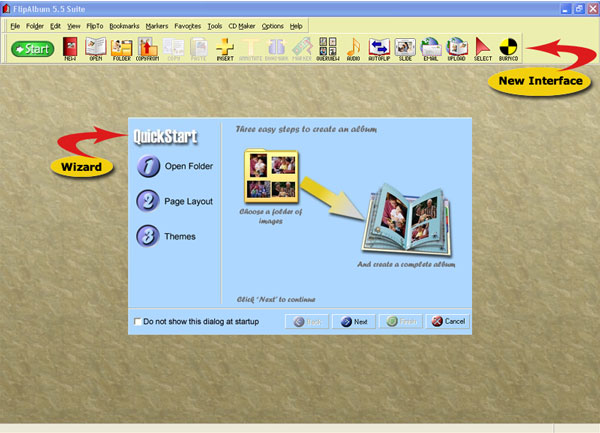Screen dimensions: 600x433
Task: Select step 3 Themes
Action: point(166,236)
